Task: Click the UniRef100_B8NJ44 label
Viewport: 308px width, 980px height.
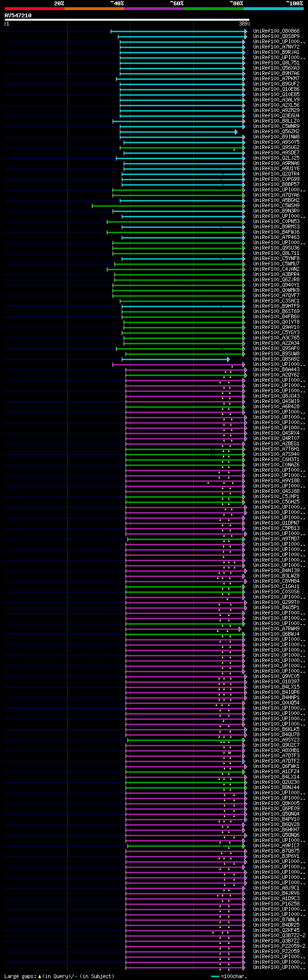Action: pos(276,788)
